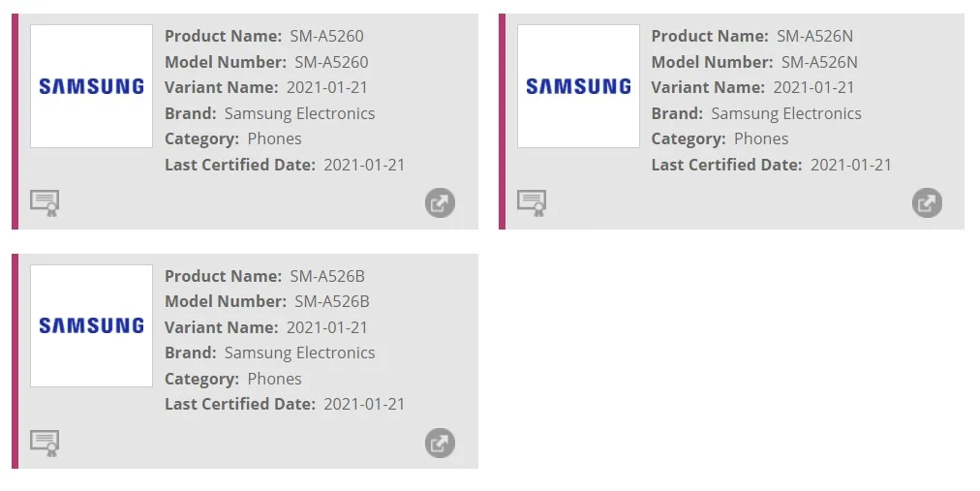Image resolution: width=980 pixels, height=491 pixels.
Task: Click Samsung logo on SM-A5260 card
Action: [91, 86]
